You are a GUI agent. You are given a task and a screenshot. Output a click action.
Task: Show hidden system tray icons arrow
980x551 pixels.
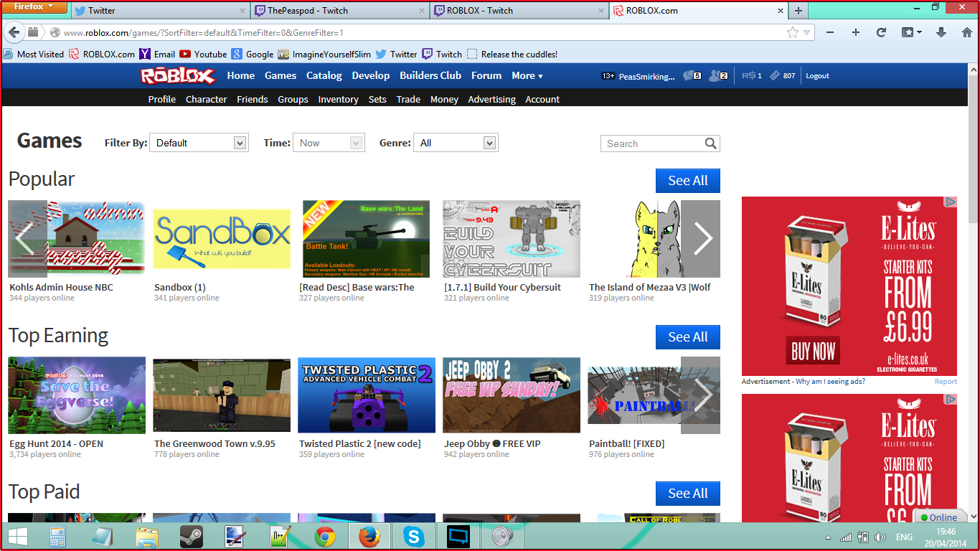coord(829,537)
